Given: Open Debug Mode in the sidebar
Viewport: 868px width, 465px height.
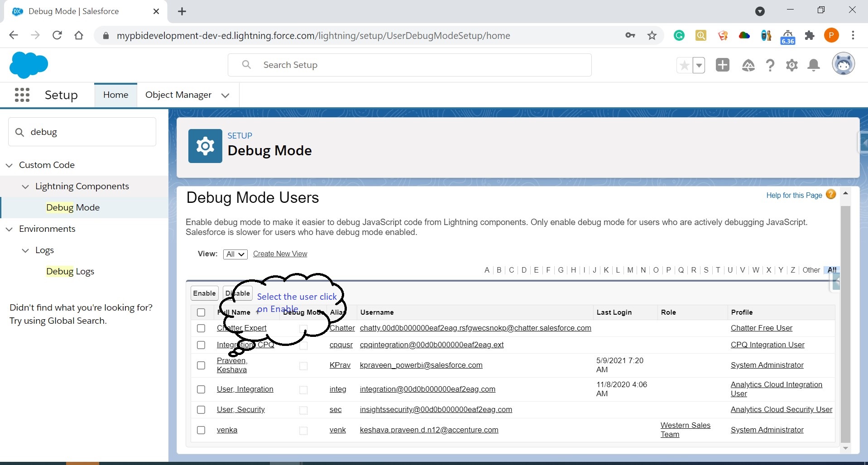Looking at the screenshot, I should pos(73,207).
